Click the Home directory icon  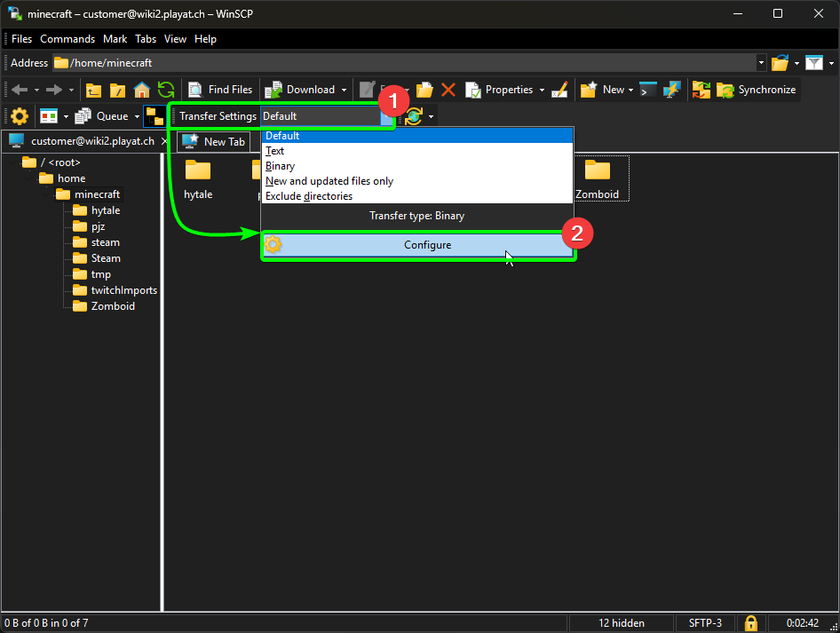pyautogui.click(x=141, y=89)
